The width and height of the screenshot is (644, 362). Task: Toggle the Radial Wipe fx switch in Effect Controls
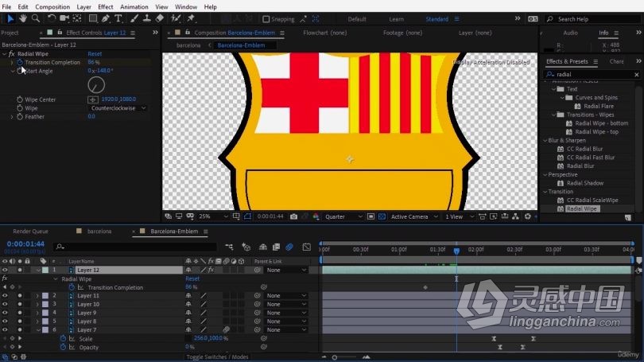point(11,54)
